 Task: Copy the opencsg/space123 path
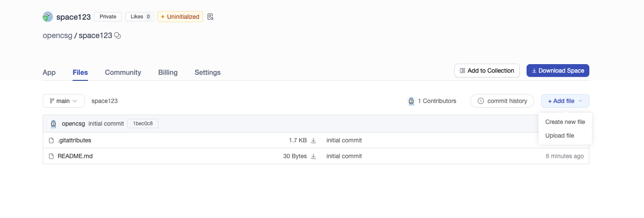click(x=118, y=36)
